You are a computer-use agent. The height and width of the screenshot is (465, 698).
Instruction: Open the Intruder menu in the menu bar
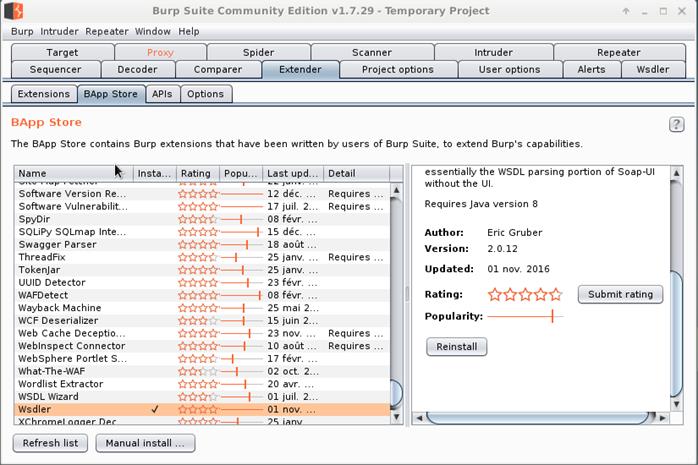pyautogui.click(x=60, y=31)
